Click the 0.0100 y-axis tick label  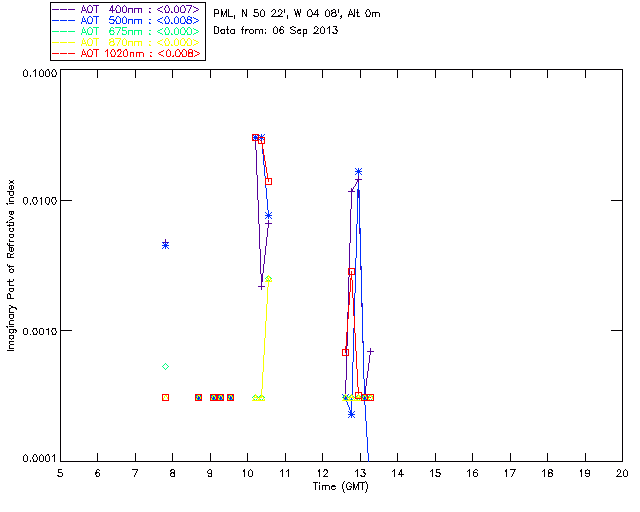pos(40,201)
